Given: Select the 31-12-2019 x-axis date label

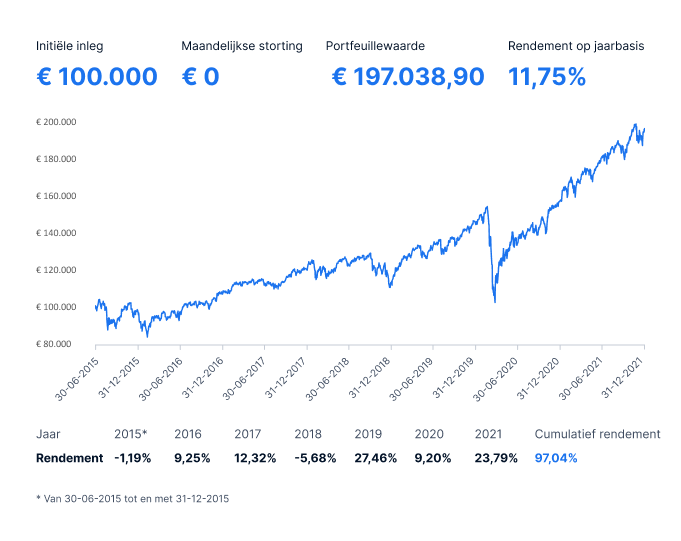Looking at the screenshot, I should (456, 374).
